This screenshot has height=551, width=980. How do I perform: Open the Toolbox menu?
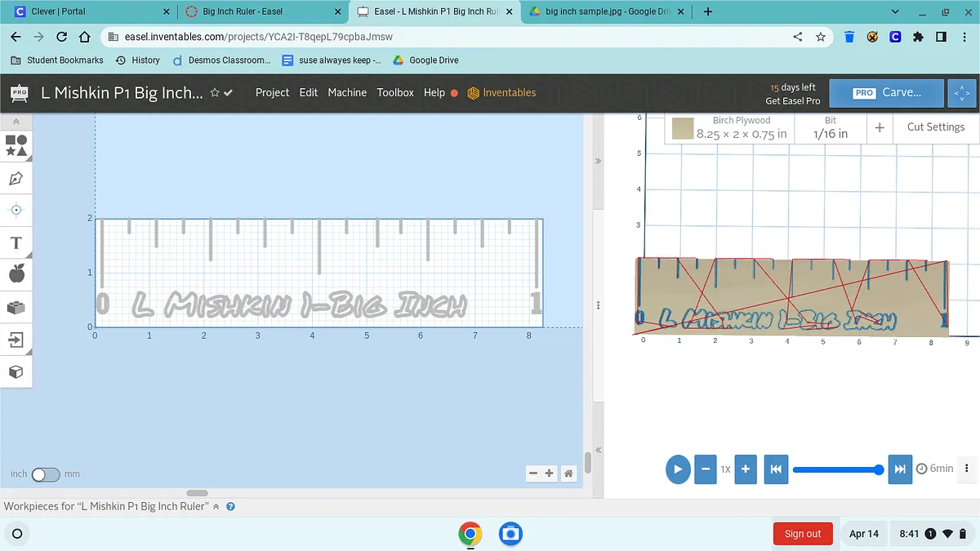click(395, 93)
